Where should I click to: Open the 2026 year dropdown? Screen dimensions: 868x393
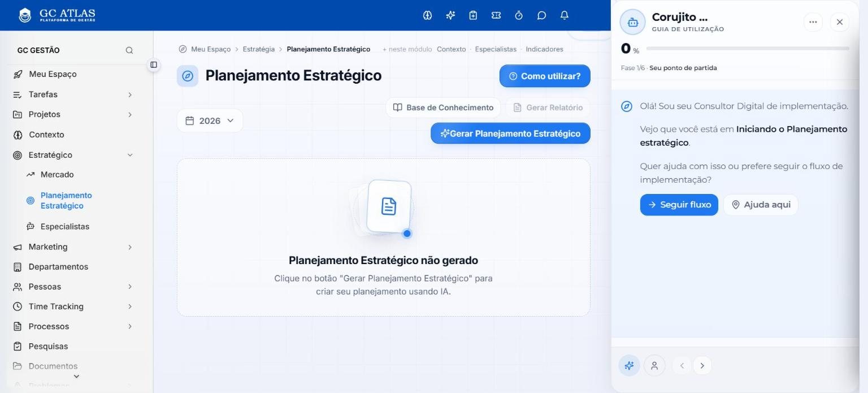click(x=210, y=120)
